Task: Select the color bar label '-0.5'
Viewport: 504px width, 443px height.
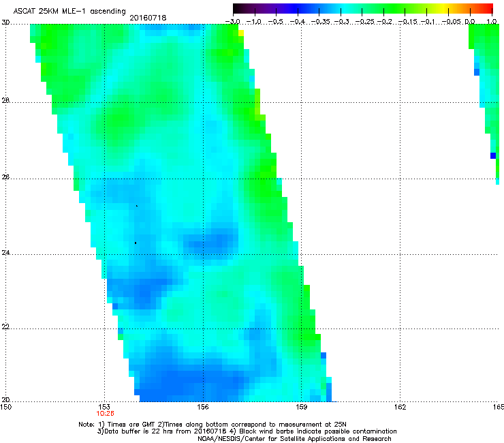Action: click(x=275, y=22)
